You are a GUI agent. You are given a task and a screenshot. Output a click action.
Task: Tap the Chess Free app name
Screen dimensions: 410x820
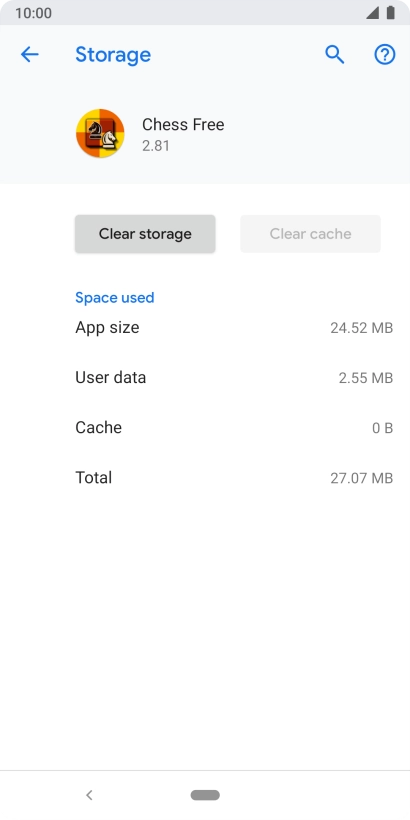(x=183, y=124)
